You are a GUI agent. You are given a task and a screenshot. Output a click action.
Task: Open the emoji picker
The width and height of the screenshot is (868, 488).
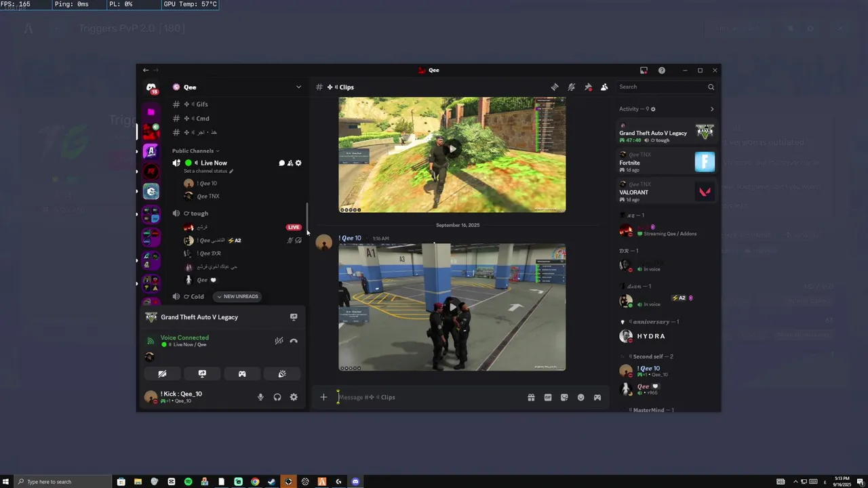(x=580, y=397)
